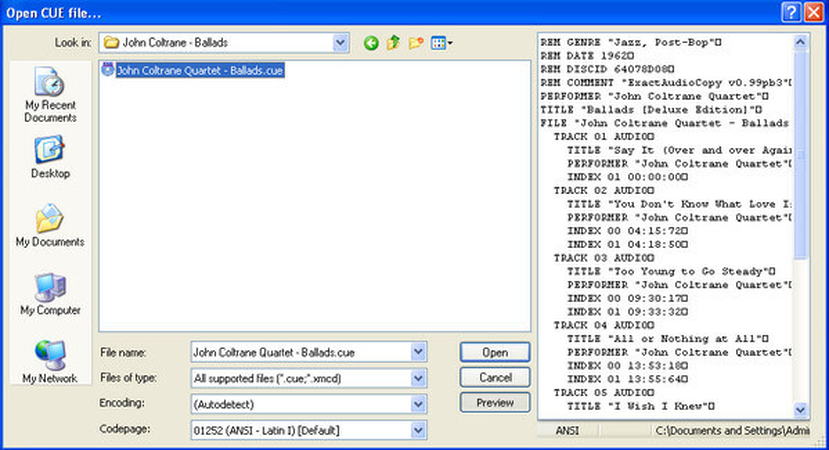Click the Back navigation arrow icon
The width and height of the screenshot is (829, 450).
(371, 43)
